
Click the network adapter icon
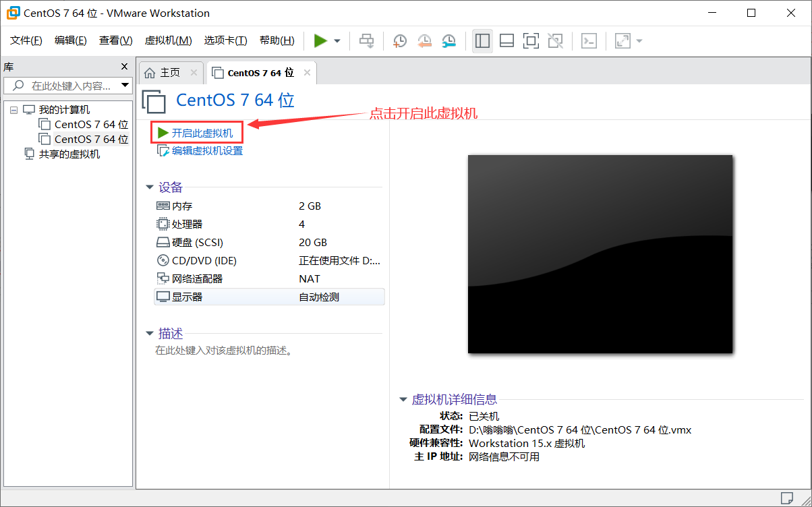tap(163, 278)
